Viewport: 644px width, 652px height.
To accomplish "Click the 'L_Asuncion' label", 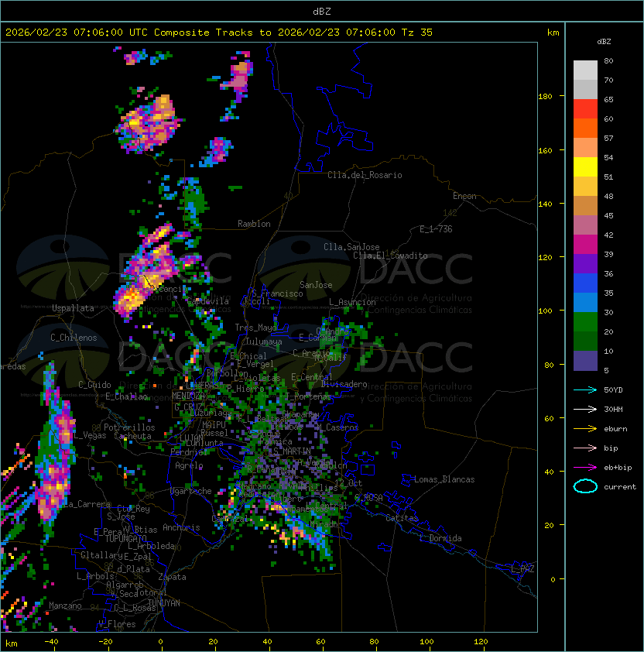I will [352, 302].
